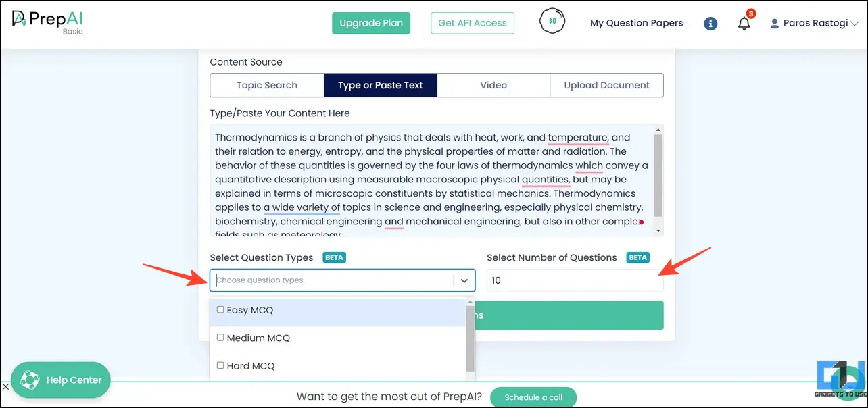The width and height of the screenshot is (868, 408).
Task: Click the Select Number of Questions field
Action: (575, 280)
